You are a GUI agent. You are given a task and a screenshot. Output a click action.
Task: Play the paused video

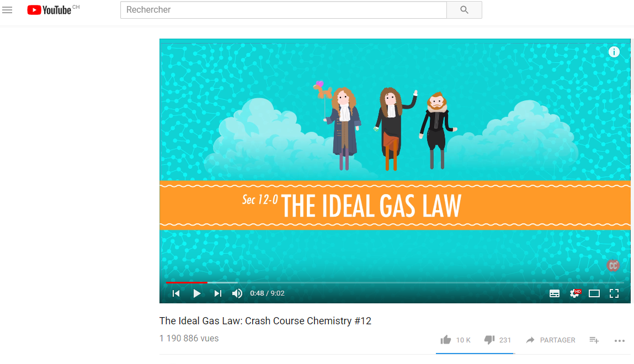[197, 293]
